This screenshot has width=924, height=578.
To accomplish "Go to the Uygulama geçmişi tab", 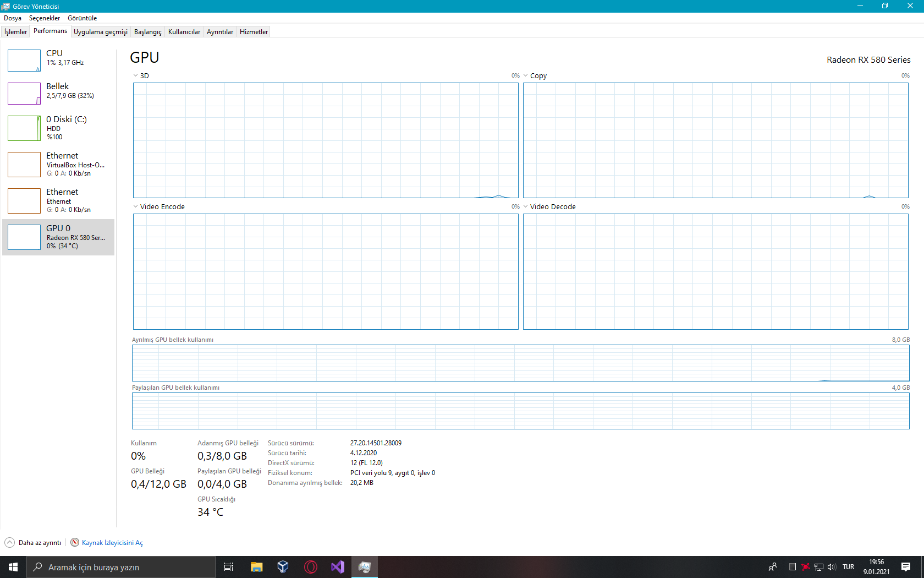I will click(x=101, y=32).
